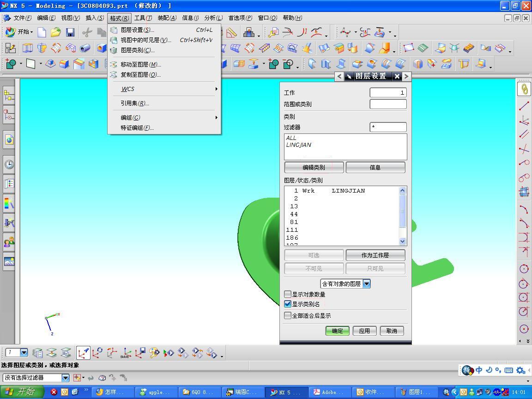The height and width of the screenshot is (399, 532).
Task: Select the Sketch icon in feature toolbar
Action: click(x=10, y=48)
